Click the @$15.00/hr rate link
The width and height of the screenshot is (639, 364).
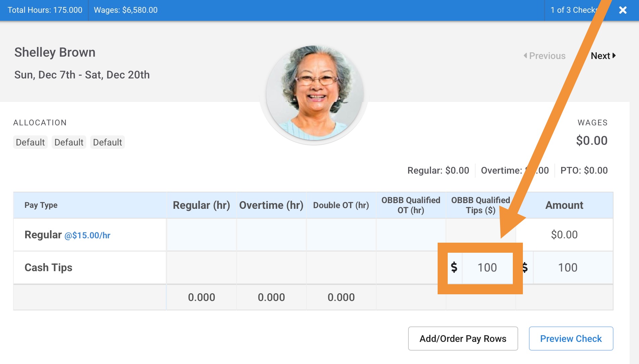click(x=87, y=236)
